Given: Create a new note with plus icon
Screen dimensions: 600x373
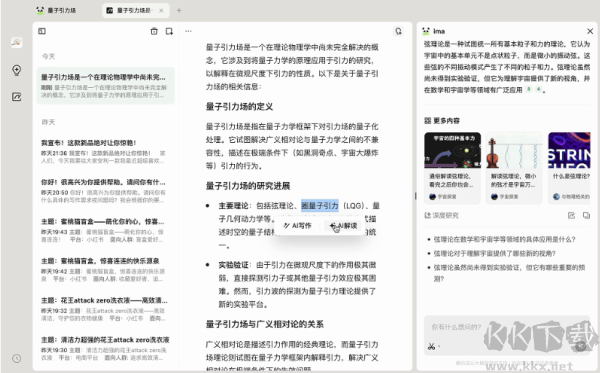Looking at the screenshot, I should (169, 31).
